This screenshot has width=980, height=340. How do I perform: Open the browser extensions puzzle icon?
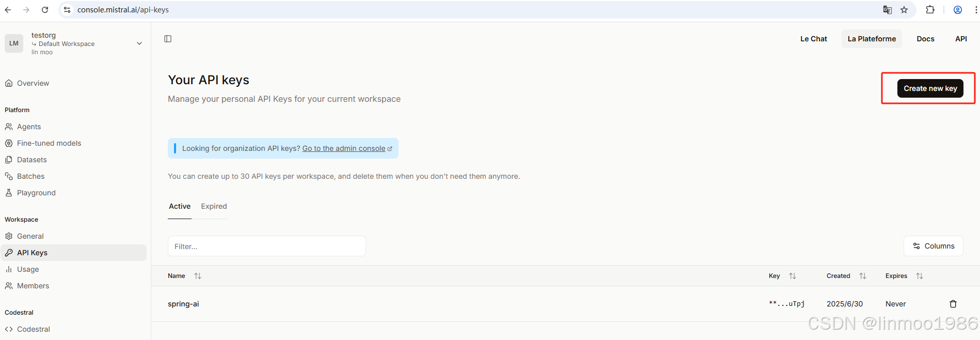[x=930, y=10]
